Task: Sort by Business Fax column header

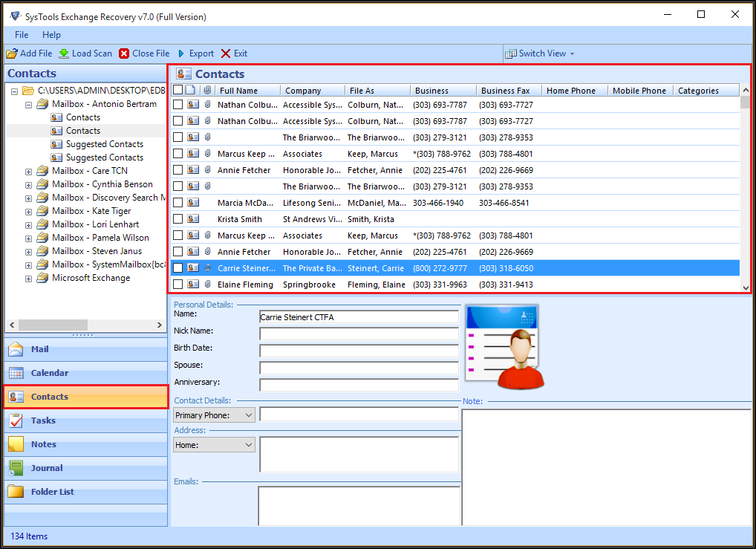Action: 509,90
